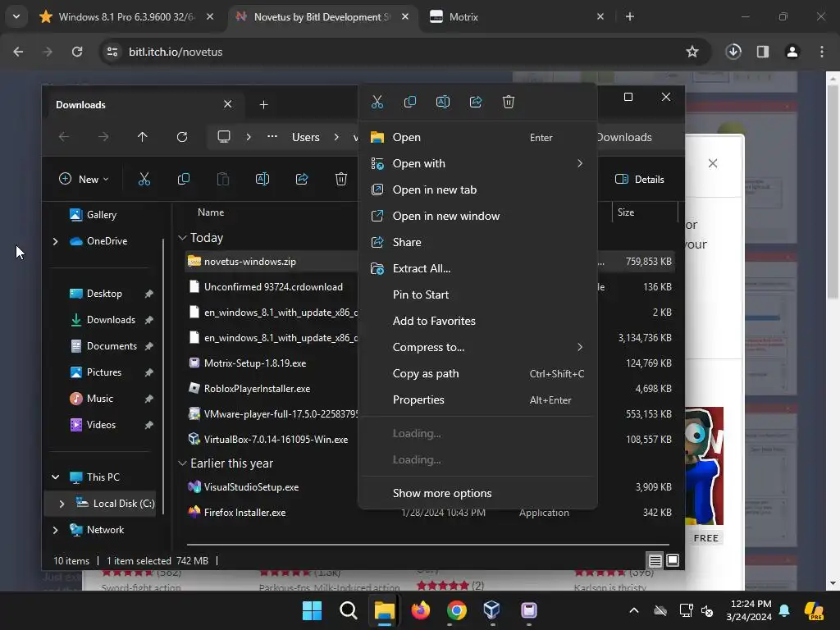
Task: Expand Network tree node
Action: pos(55,530)
